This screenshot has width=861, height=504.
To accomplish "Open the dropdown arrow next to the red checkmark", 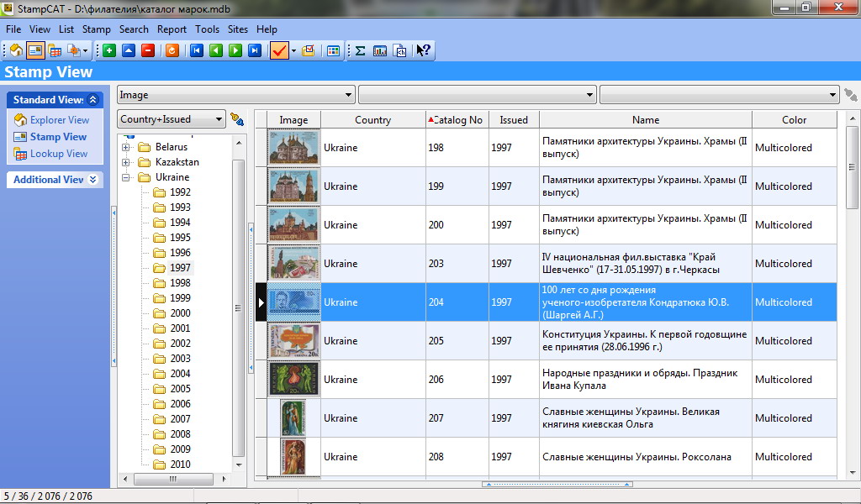I will point(293,51).
